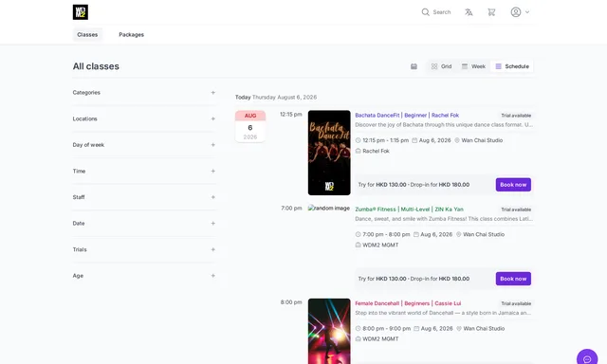Open the language translation icon
Screen dimensions: 607x364
(x=469, y=12)
